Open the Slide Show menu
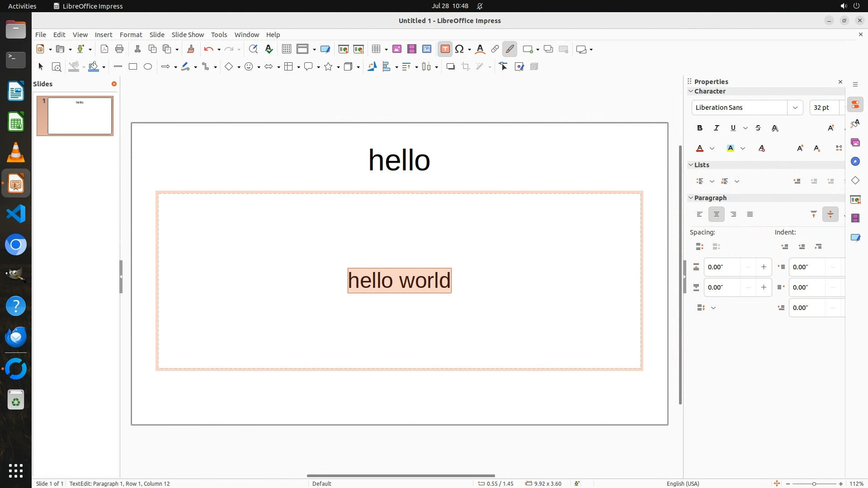 coord(188,35)
